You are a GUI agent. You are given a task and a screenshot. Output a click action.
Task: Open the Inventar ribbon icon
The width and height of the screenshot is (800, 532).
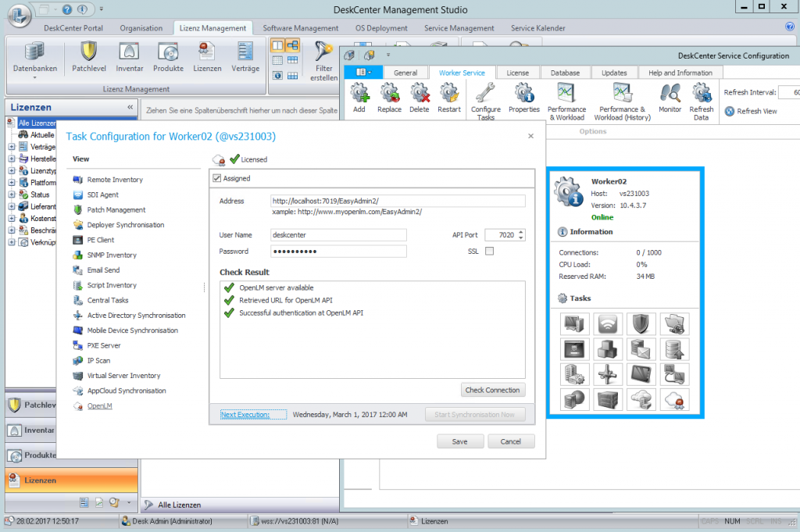(x=130, y=52)
